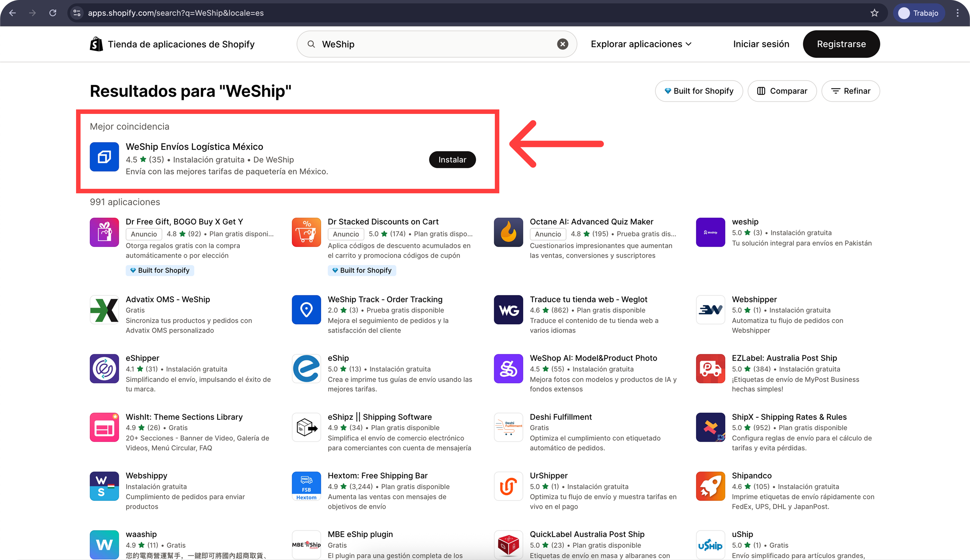Open Octane AI flame app icon
Image resolution: width=970 pixels, height=560 pixels.
[508, 232]
